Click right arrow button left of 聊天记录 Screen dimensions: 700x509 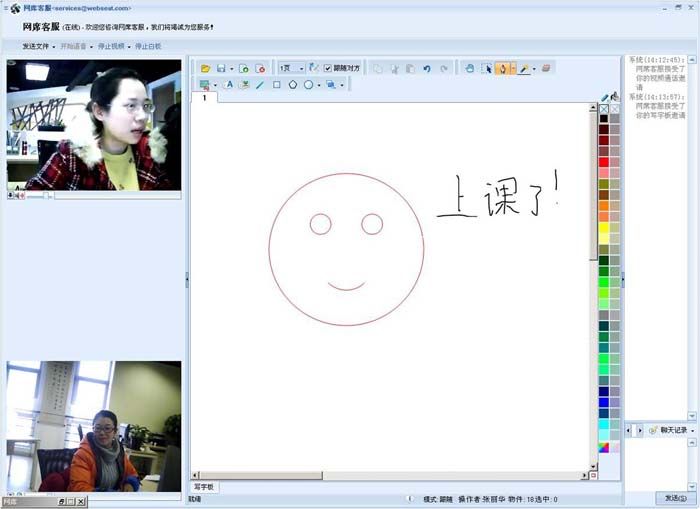click(639, 430)
